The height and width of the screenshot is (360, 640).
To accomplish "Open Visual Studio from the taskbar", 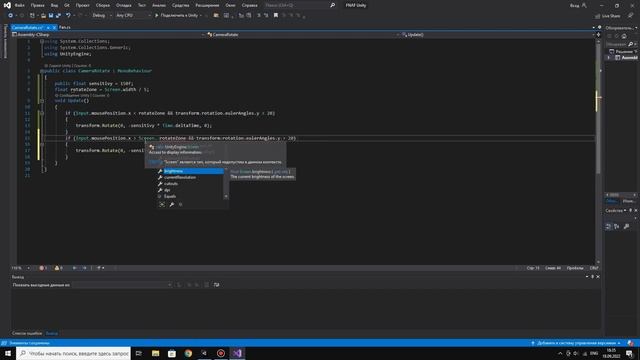I will click(x=237, y=353).
